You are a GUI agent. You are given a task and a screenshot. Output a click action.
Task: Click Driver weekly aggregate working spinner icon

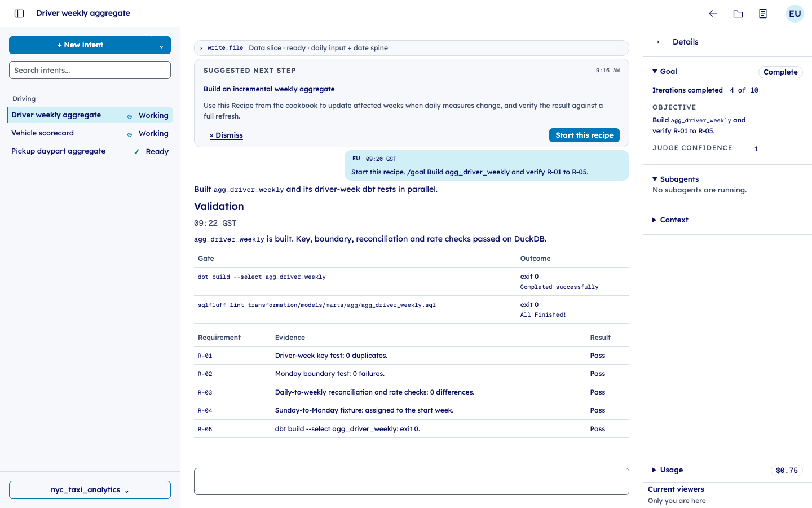pyautogui.click(x=130, y=116)
